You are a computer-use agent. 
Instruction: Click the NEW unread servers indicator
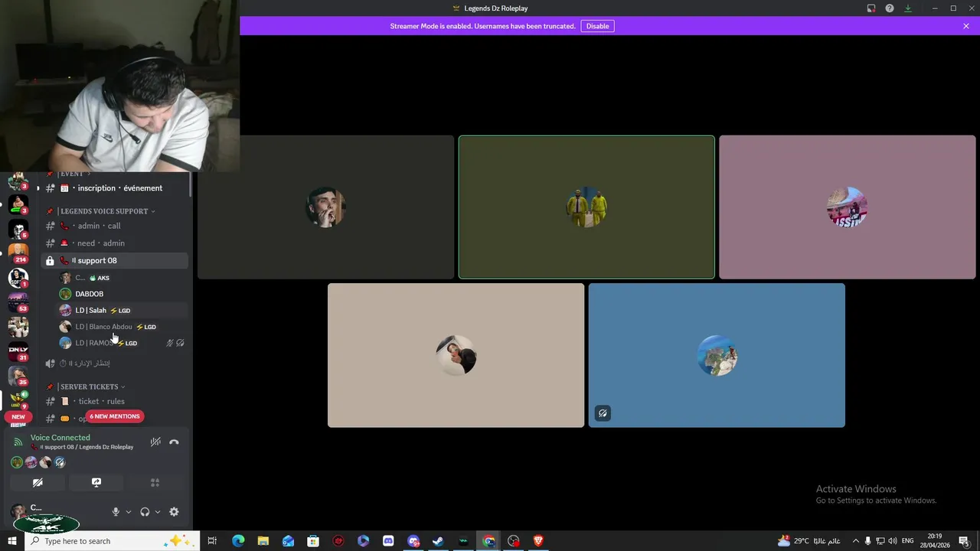18,417
